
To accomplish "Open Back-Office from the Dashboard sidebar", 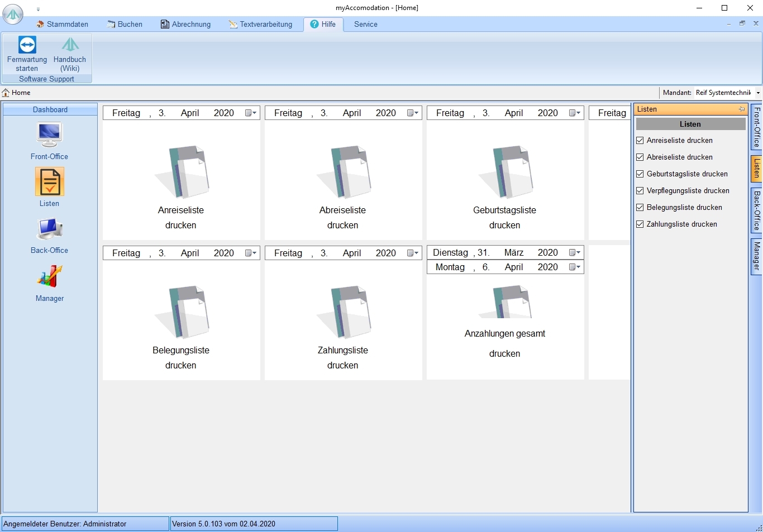I will point(49,229).
